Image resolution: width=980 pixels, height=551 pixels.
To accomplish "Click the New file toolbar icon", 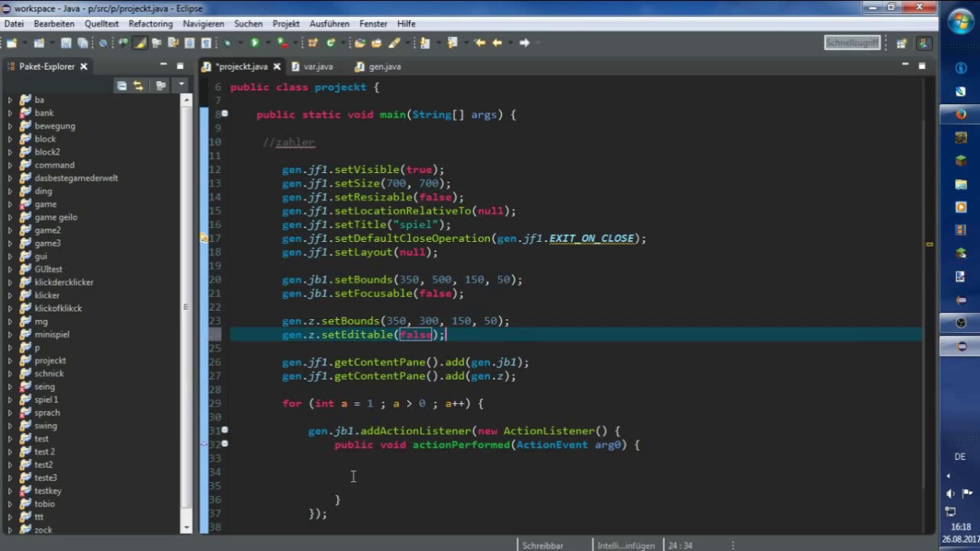I will click(x=11, y=43).
